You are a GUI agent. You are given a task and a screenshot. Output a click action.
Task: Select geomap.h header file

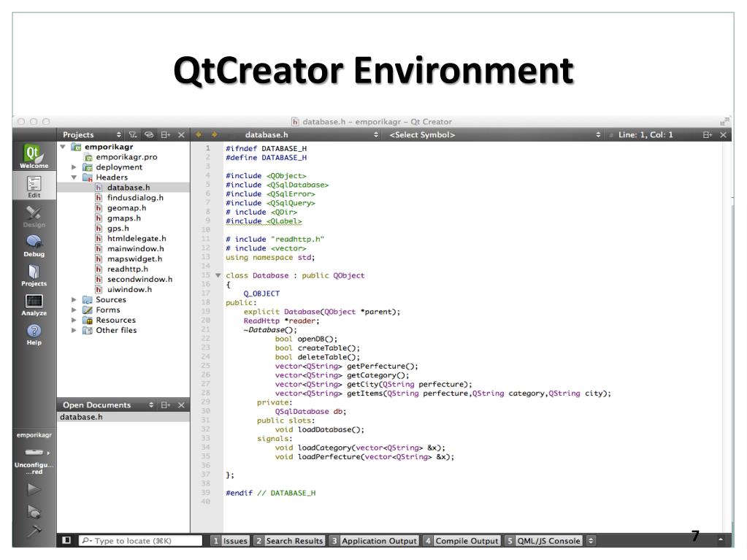(126, 208)
